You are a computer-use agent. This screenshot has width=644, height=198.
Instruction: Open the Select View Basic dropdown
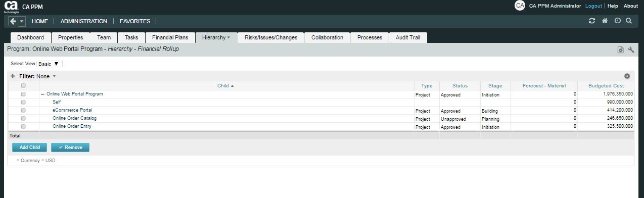coord(50,64)
